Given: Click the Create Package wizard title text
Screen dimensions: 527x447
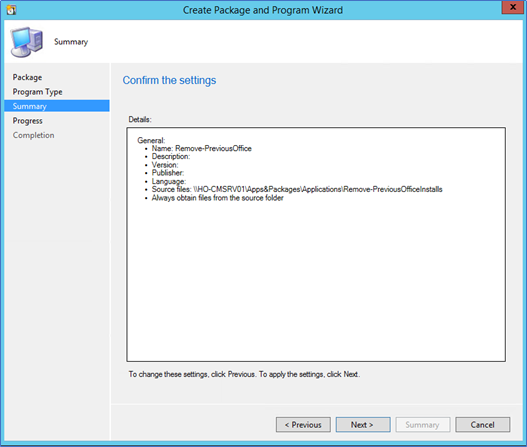Looking at the screenshot, I should tap(263, 10).
